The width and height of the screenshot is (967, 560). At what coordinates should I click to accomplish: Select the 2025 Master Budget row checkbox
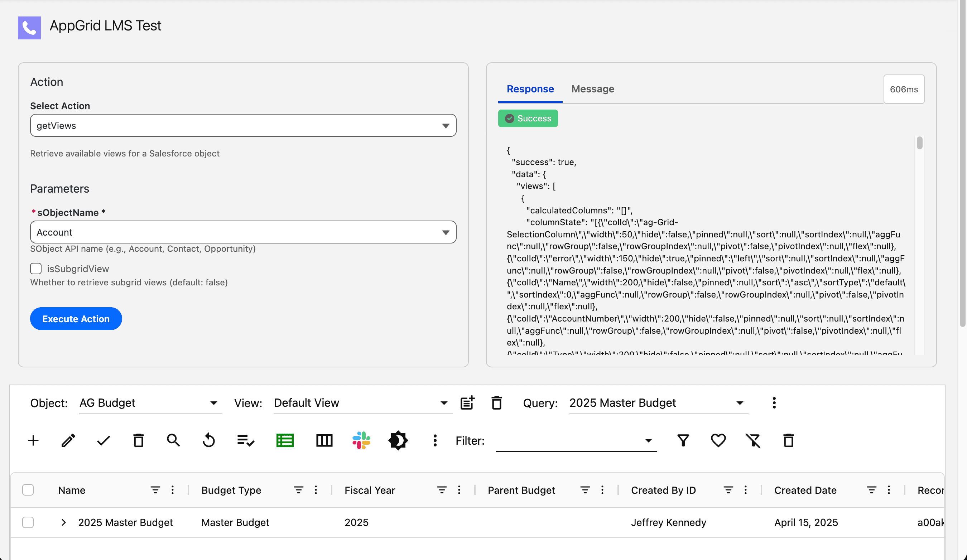28,522
